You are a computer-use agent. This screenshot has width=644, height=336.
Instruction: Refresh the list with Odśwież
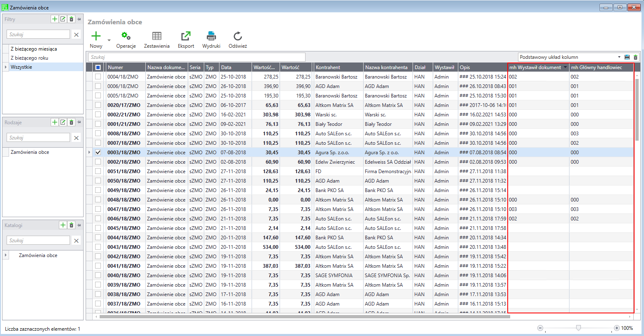tap(238, 36)
